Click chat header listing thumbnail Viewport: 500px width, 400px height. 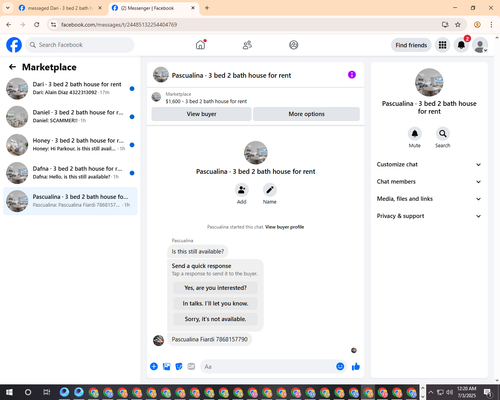[161, 75]
